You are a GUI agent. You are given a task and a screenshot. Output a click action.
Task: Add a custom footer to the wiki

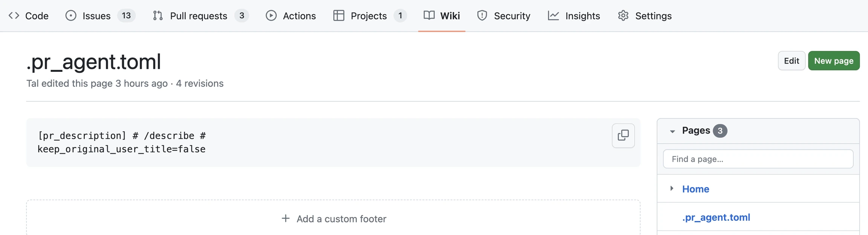333,219
